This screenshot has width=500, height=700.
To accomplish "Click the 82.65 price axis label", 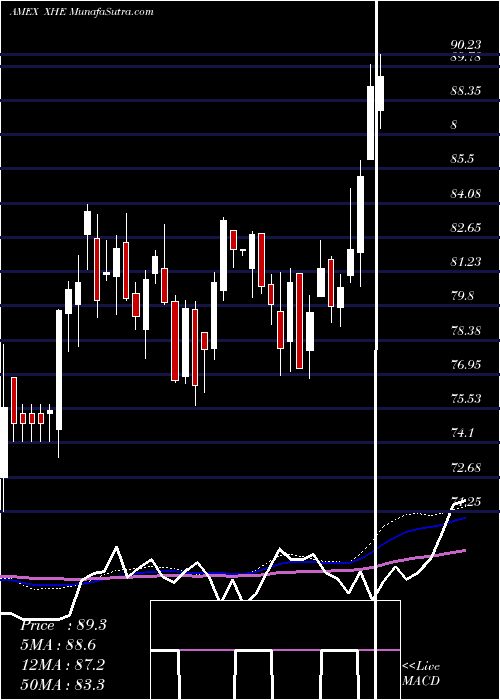I will (x=466, y=228).
